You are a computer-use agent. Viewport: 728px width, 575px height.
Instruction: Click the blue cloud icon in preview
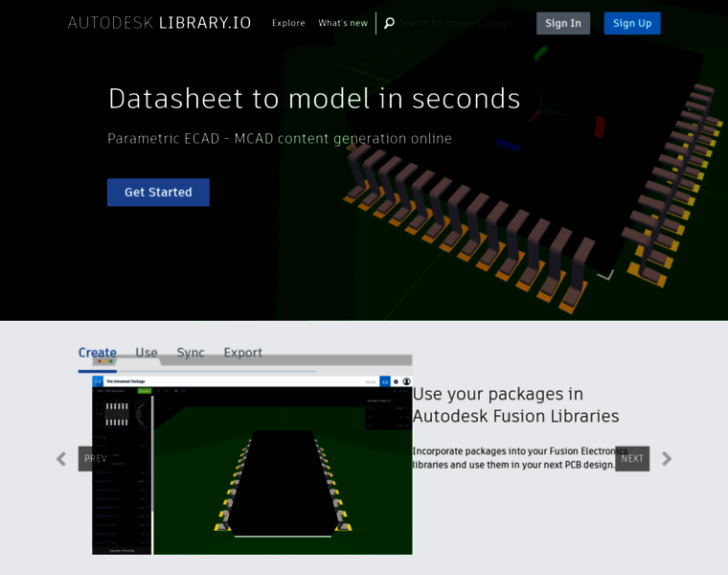click(385, 381)
